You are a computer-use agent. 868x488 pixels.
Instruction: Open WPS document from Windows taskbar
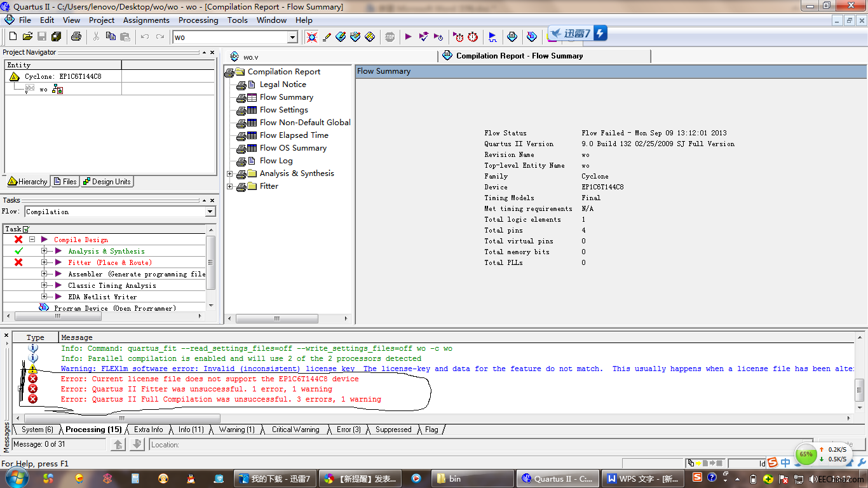pos(642,478)
